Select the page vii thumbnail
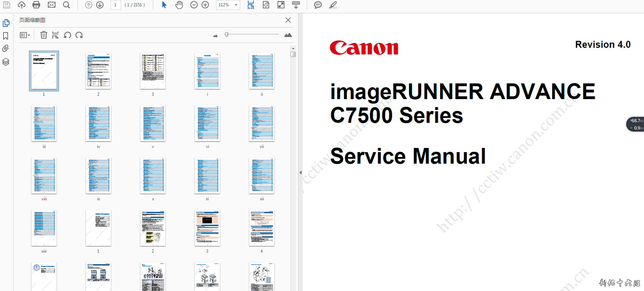 [x=262, y=124]
